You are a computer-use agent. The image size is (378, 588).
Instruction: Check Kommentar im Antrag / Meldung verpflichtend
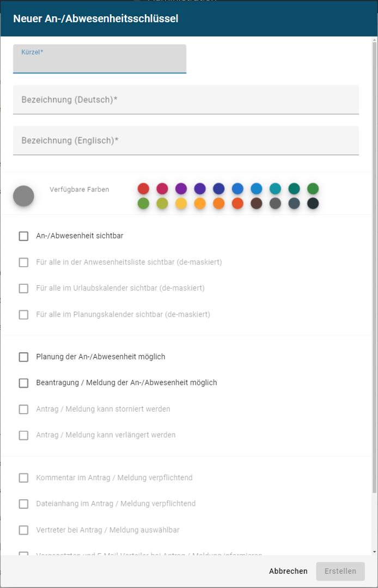coord(23,478)
